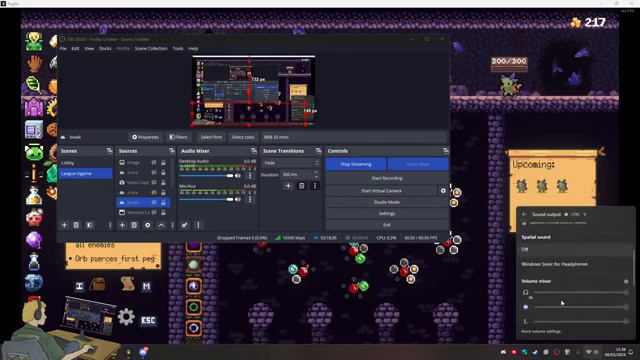
Task: Open the Scene Collection menu
Action: [151, 49]
